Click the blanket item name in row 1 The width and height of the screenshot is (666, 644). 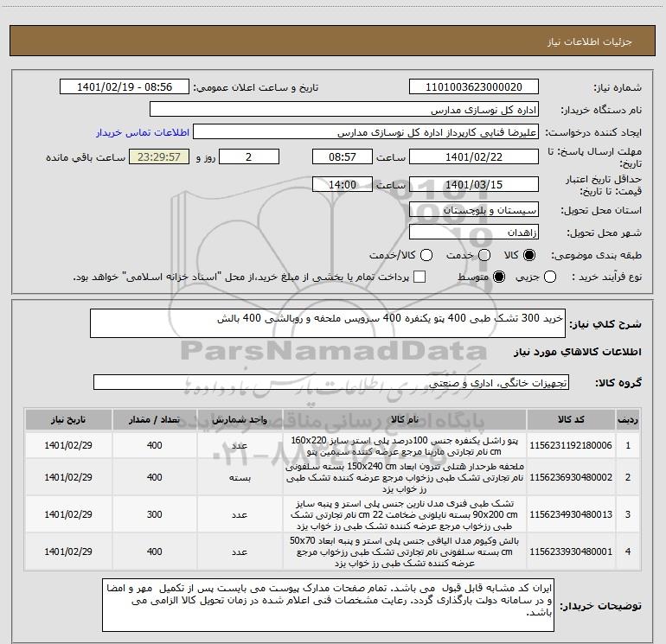[405, 446]
